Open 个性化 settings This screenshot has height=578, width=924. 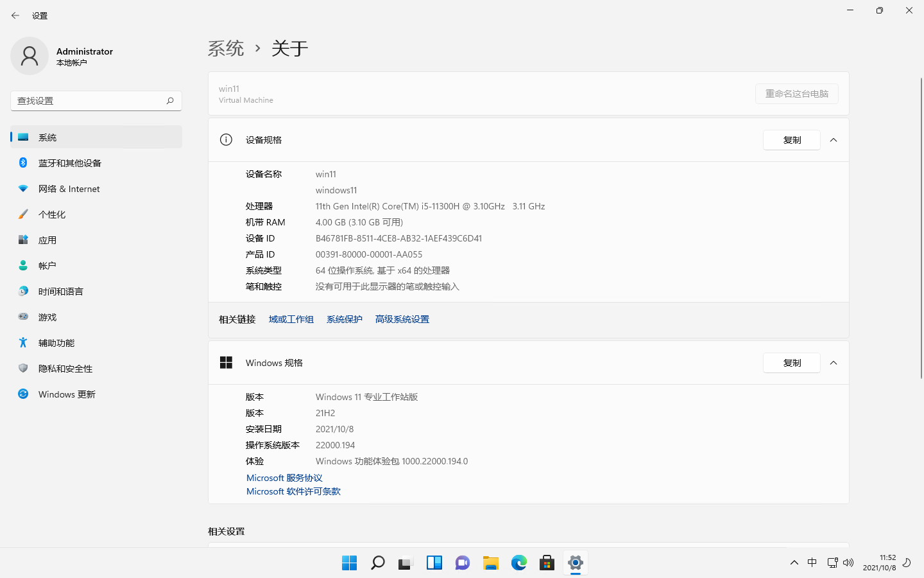tap(96, 214)
